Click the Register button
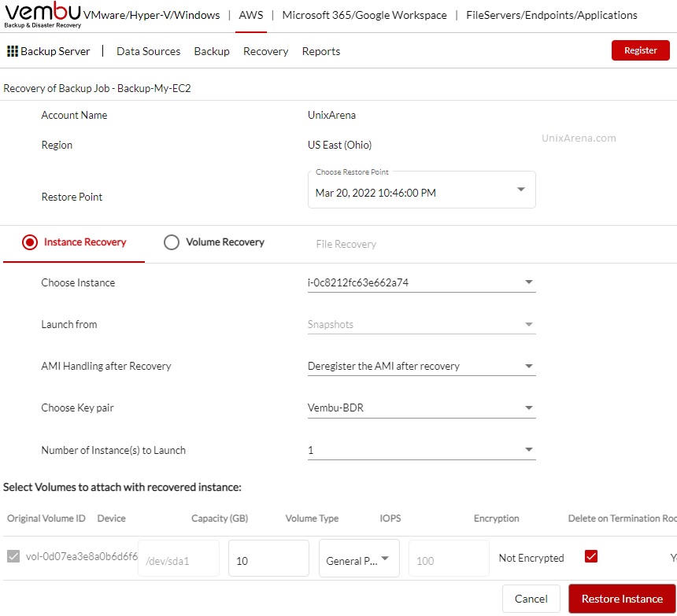 click(640, 50)
